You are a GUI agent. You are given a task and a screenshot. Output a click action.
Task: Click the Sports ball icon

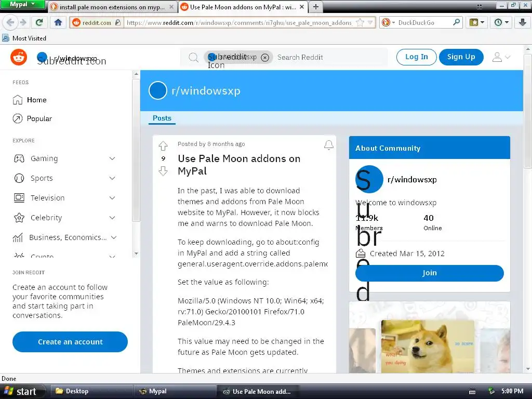pos(19,178)
